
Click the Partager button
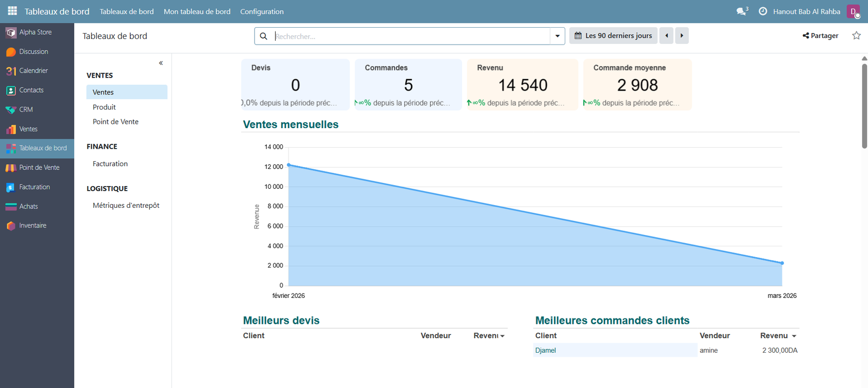[x=820, y=36]
